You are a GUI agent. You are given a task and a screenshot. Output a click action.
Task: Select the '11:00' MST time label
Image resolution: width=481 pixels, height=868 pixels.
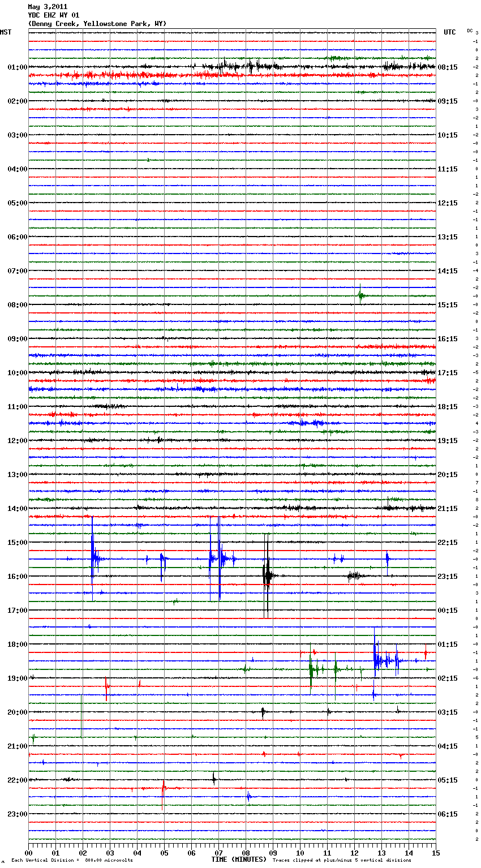(18, 407)
